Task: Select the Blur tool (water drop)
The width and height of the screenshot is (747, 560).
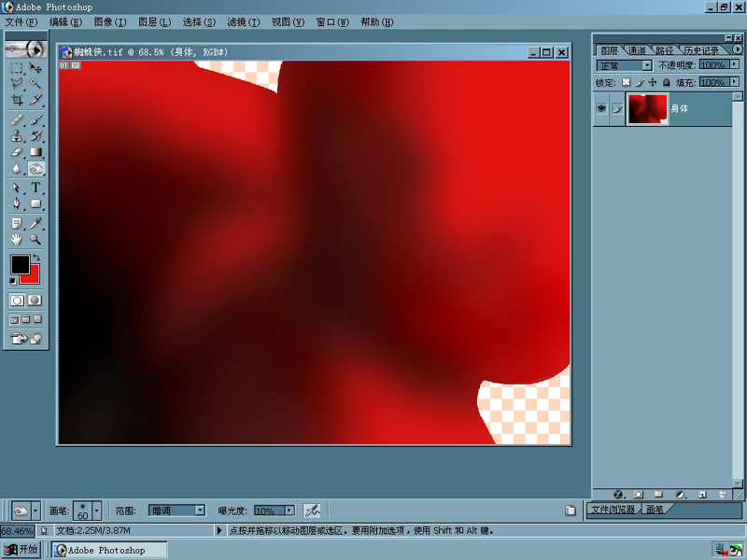Action: [x=17, y=169]
